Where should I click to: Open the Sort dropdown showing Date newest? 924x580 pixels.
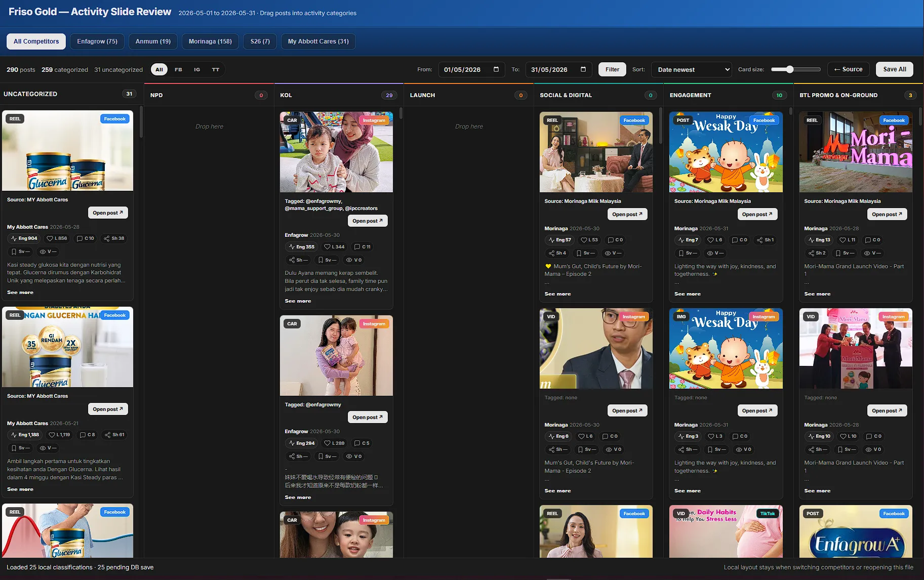(692, 70)
